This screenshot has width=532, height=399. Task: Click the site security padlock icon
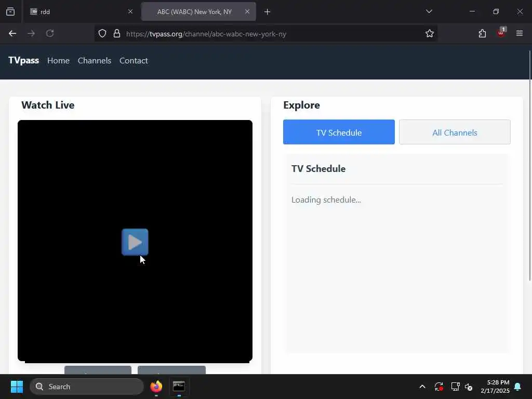point(117,33)
